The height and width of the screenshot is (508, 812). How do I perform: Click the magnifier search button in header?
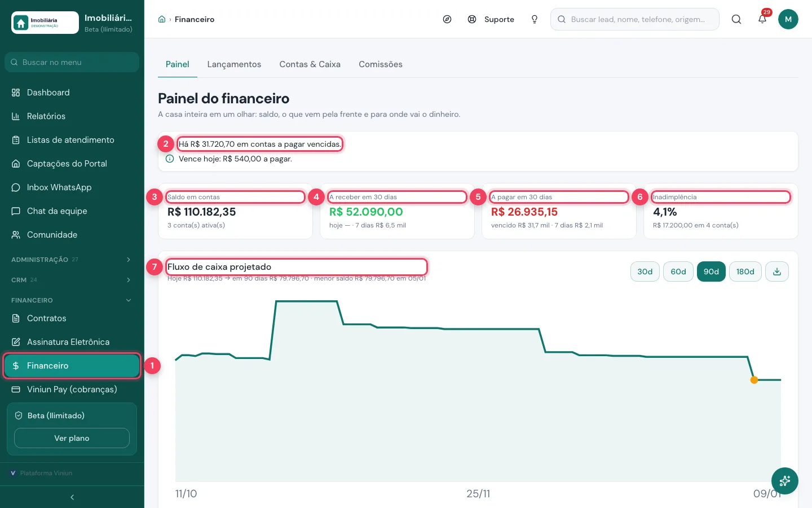(x=736, y=19)
